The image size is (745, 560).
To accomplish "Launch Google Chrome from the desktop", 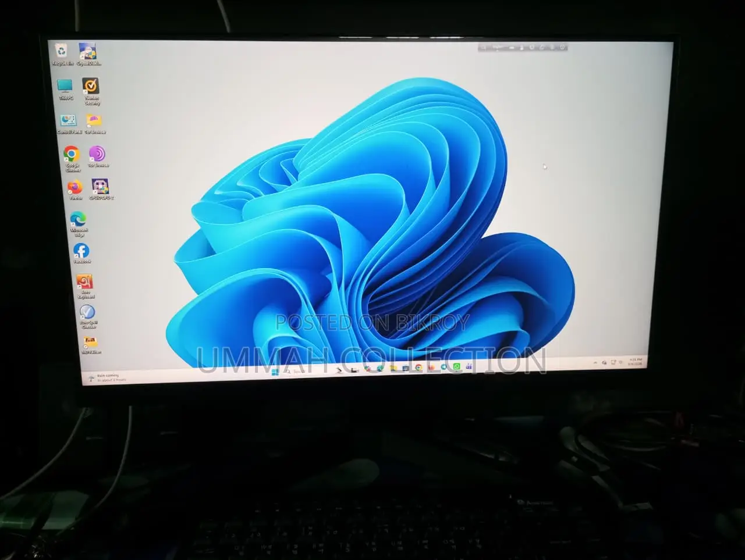I will (x=72, y=158).
